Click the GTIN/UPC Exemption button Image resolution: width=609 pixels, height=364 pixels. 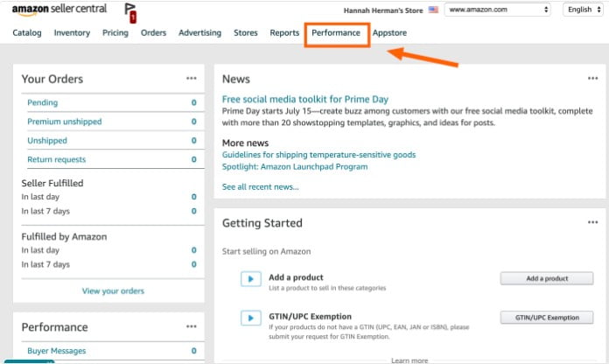pyautogui.click(x=547, y=318)
